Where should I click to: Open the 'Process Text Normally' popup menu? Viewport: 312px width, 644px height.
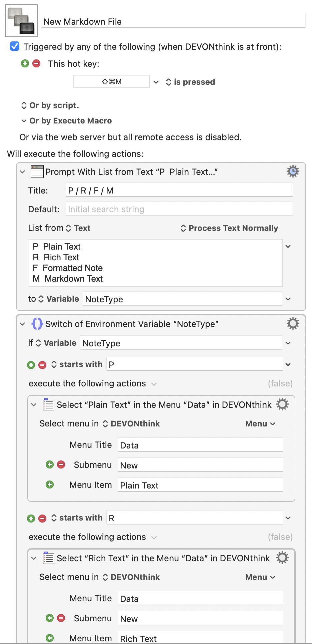pyautogui.click(x=229, y=228)
